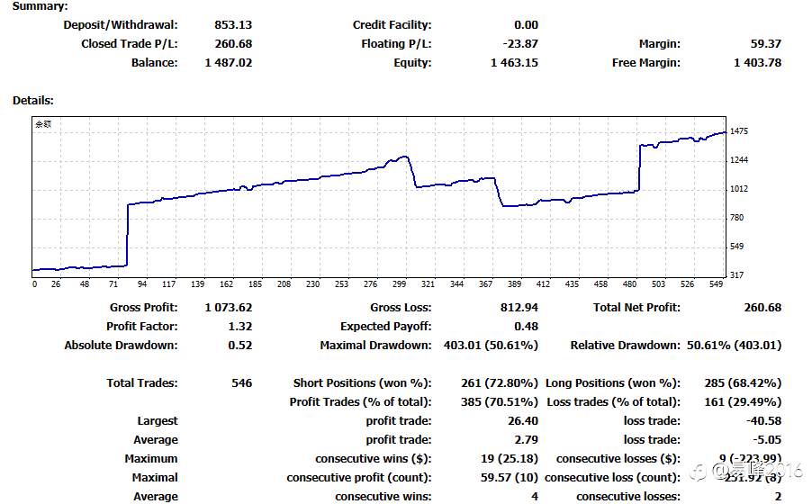Screen dimensions: 812x504
Task: Click the 389 tick on chart's horizontal axis
Action: point(514,283)
